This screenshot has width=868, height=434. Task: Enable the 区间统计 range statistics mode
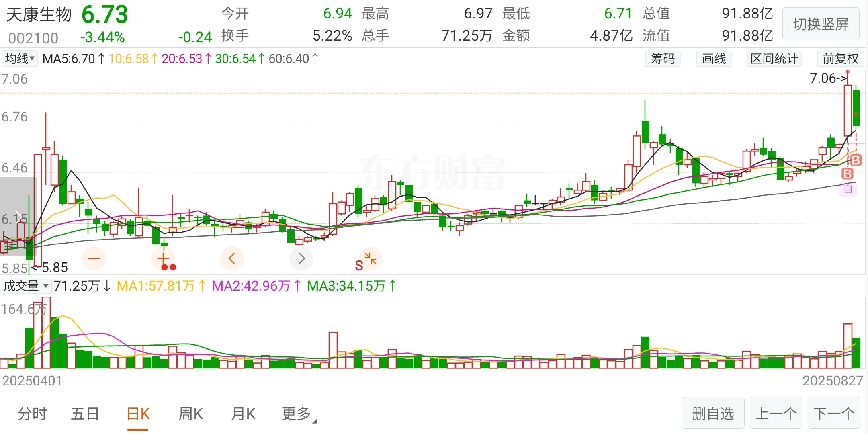coord(774,59)
